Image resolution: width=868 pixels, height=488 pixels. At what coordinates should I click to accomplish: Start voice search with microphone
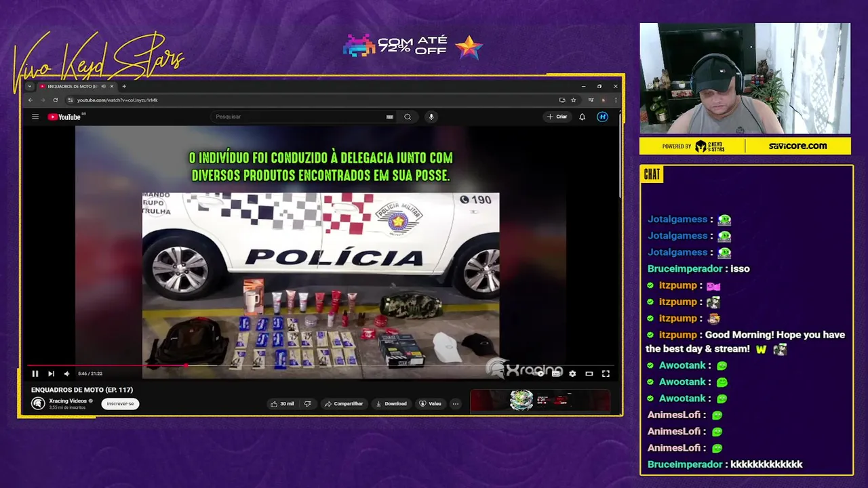click(431, 117)
